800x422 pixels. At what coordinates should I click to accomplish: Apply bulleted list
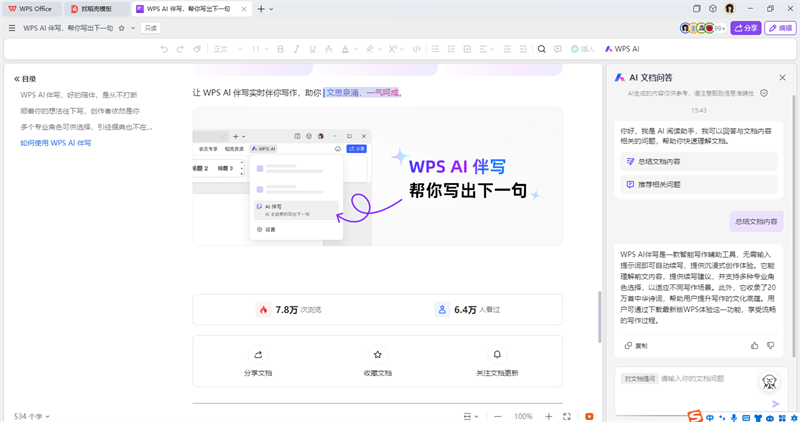point(435,49)
